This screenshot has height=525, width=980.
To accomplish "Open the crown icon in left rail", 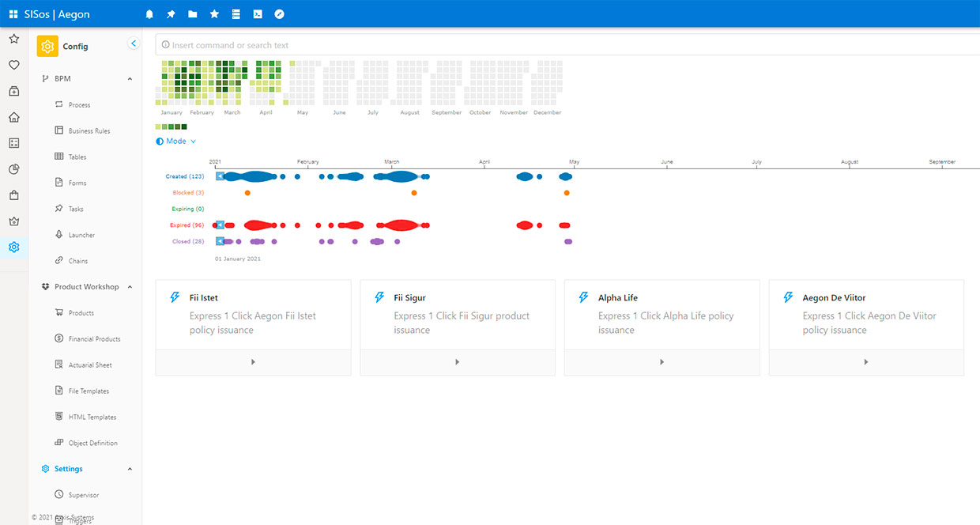I will pyautogui.click(x=13, y=221).
